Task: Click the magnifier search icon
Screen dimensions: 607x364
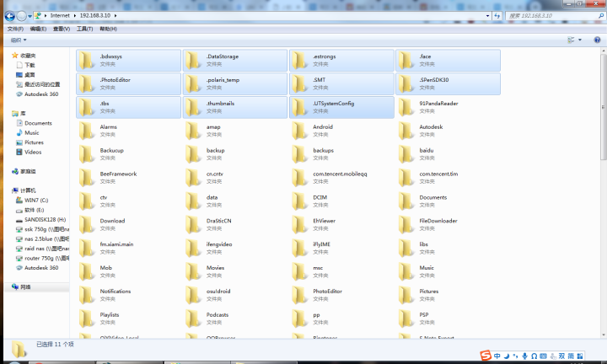Action: point(601,16)
